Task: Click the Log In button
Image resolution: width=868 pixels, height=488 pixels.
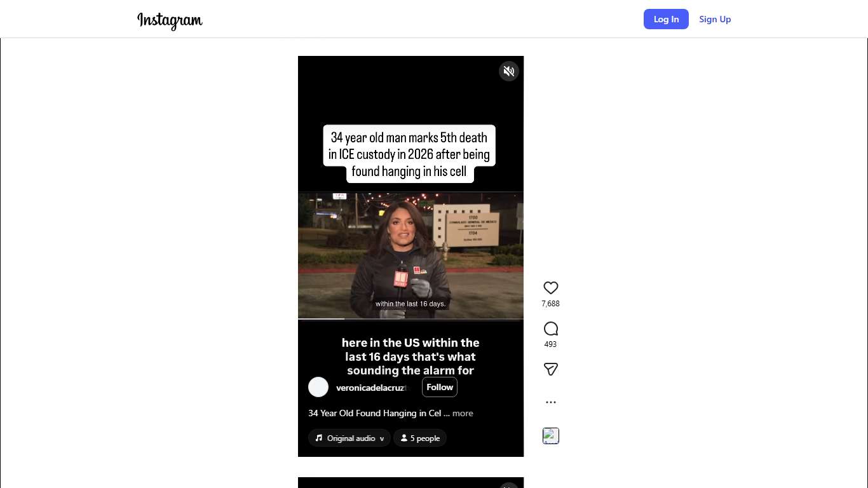Action: [666, 19]
